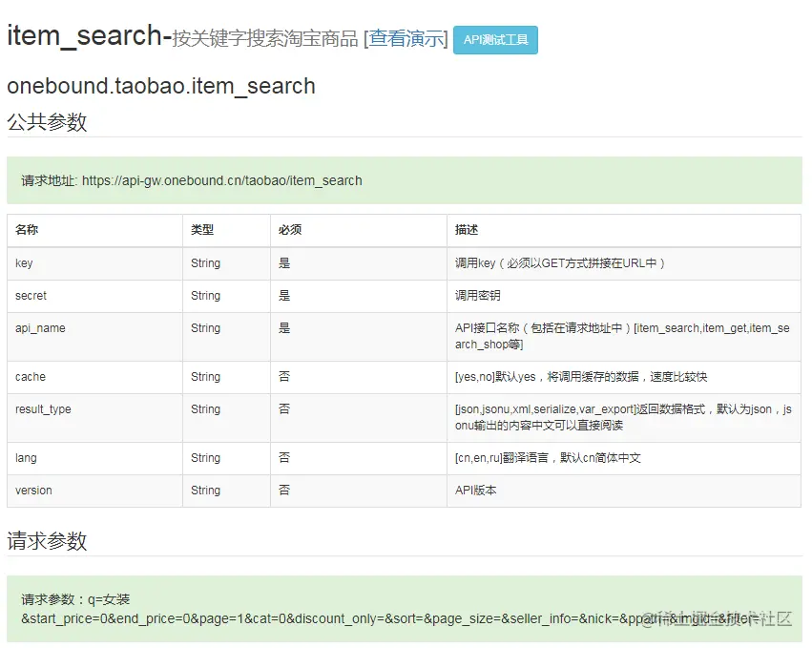812x648 pixels.
Task: Click the String type in lang row
Action: tap(205, 458)
